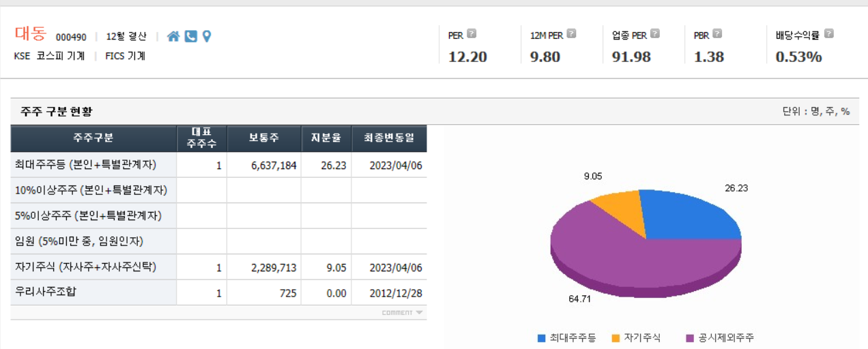Click the 대표주주수 column header

coord(201,138)
